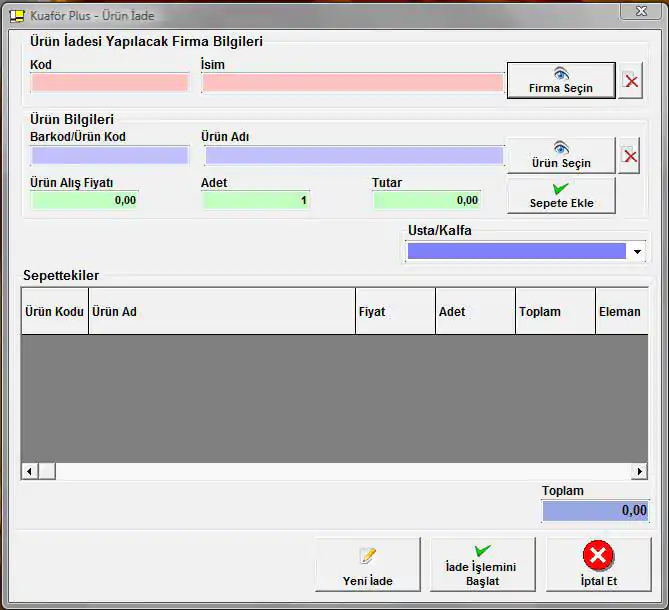Click the Ürün Seçin eye icon button

pos(560,155)
